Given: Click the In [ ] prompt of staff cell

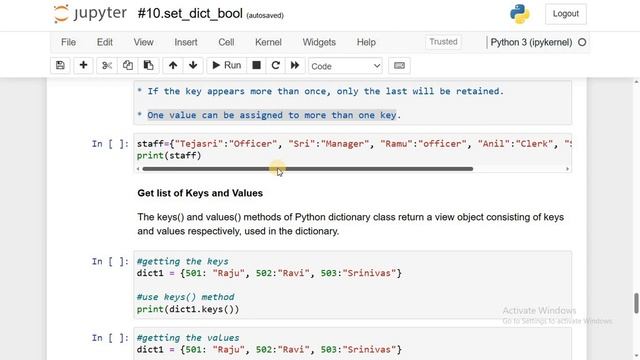Looking at the screenshot, I should (110, 144).
